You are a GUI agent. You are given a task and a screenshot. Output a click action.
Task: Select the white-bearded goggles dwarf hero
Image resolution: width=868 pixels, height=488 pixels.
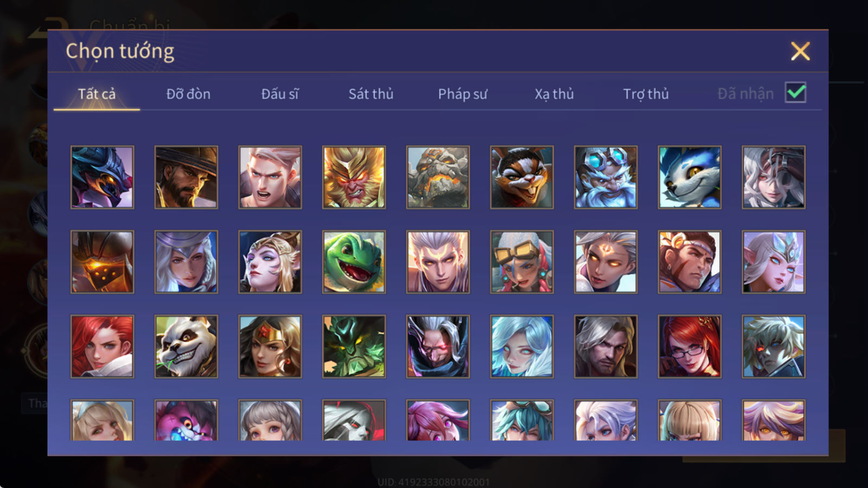click(605, 177)
